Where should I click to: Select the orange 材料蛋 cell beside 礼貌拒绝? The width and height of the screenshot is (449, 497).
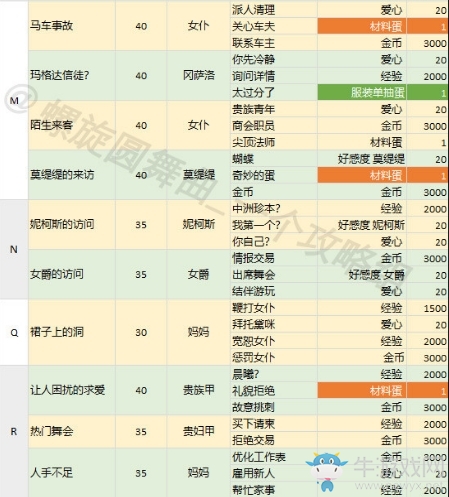[x=362, y=390]
